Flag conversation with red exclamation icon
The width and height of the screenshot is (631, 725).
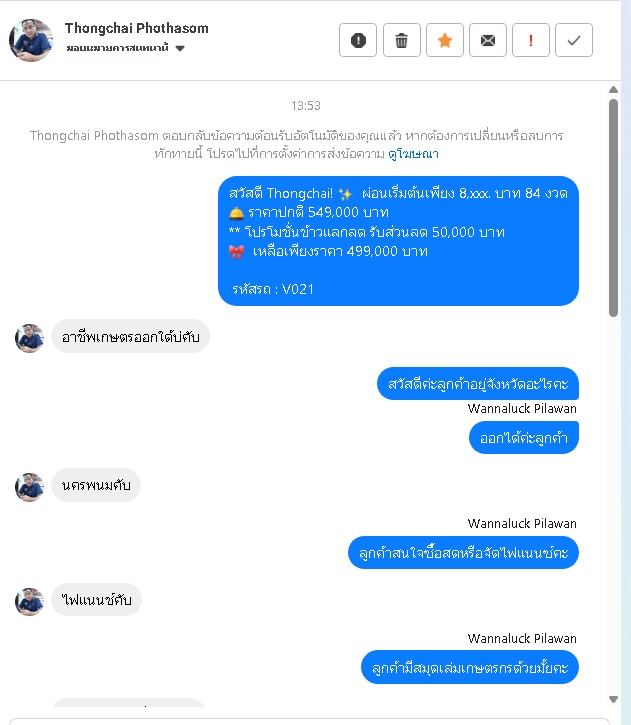pyautogui.click(x=531, y=40)
